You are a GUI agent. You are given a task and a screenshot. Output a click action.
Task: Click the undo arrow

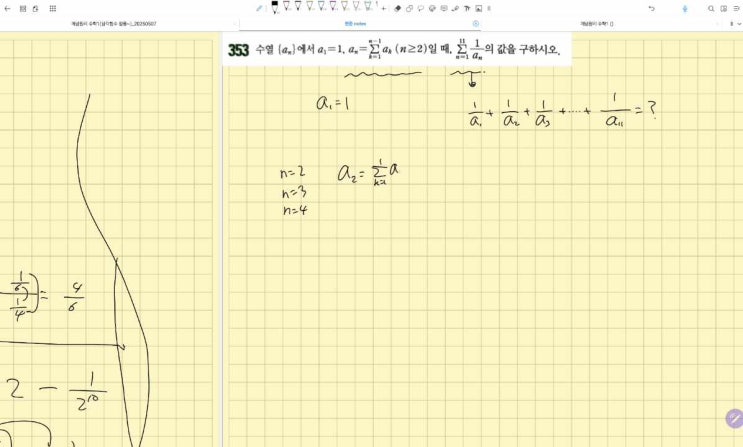coord(651,8)
